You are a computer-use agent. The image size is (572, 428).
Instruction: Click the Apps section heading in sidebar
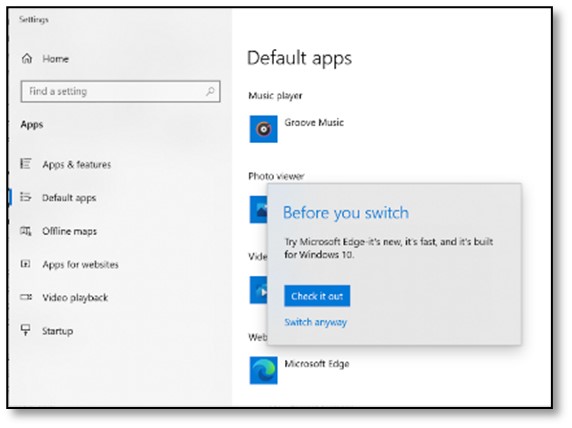pyautogui.click(x=32, y=125)
